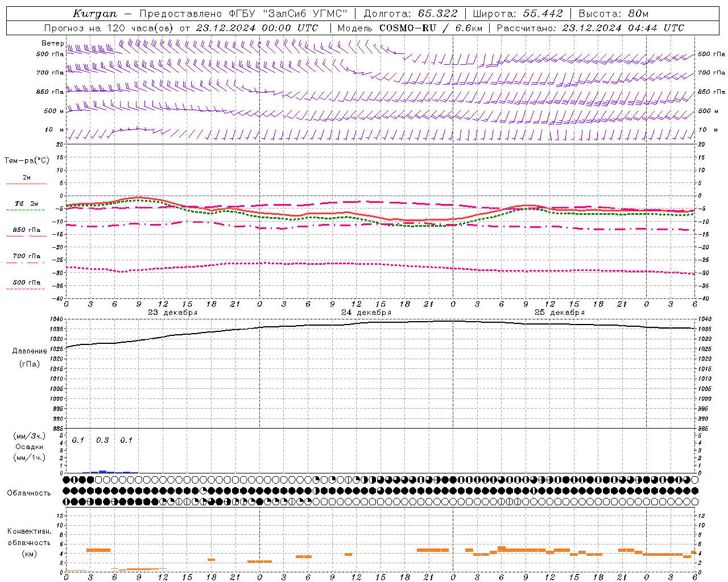Click the 10 м wind level label at left

(55, 130)
